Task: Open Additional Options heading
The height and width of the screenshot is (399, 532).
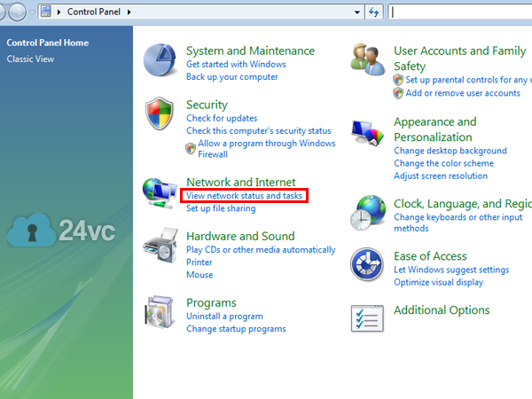Action: (x=442, y=310)
